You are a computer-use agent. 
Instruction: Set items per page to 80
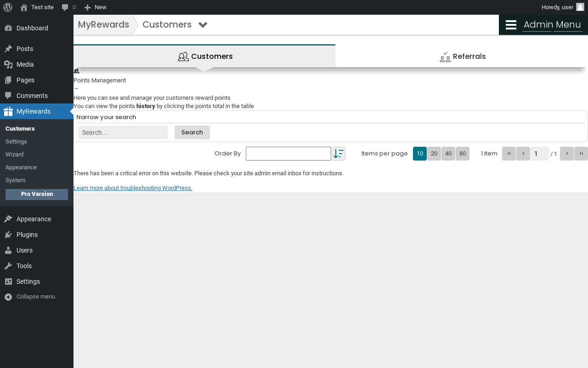(463, 154)
